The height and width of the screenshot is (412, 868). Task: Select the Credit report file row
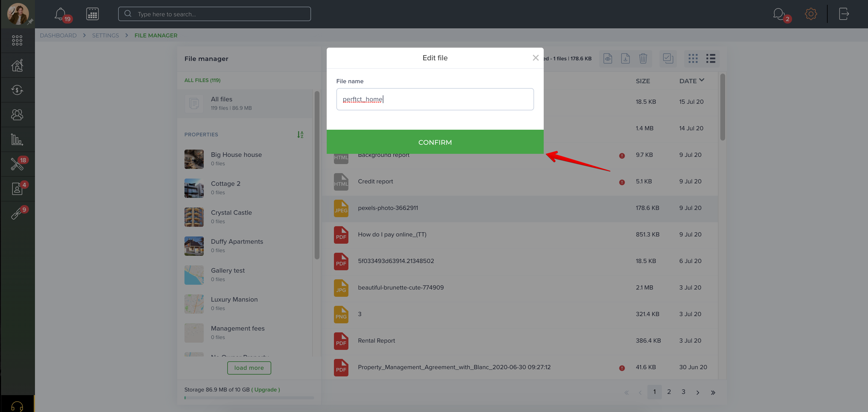[x=520, y=182]
